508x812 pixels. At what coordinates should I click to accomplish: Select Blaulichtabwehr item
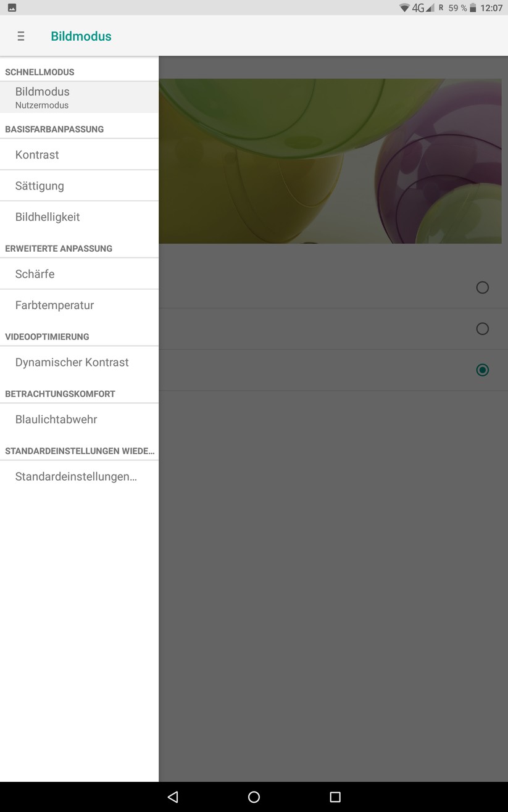[x=79, y=420]
